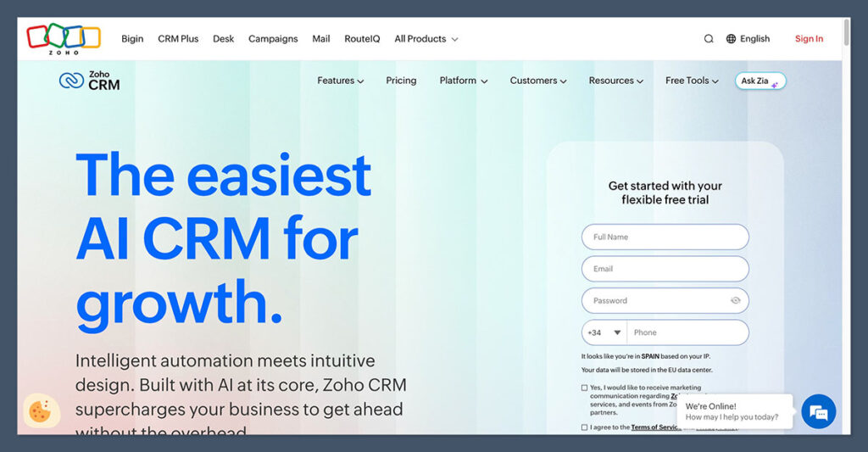This screenshot has height=452, width=868.
Task: Open the RouteIQ product link
Action: click(x=362, y=39)
